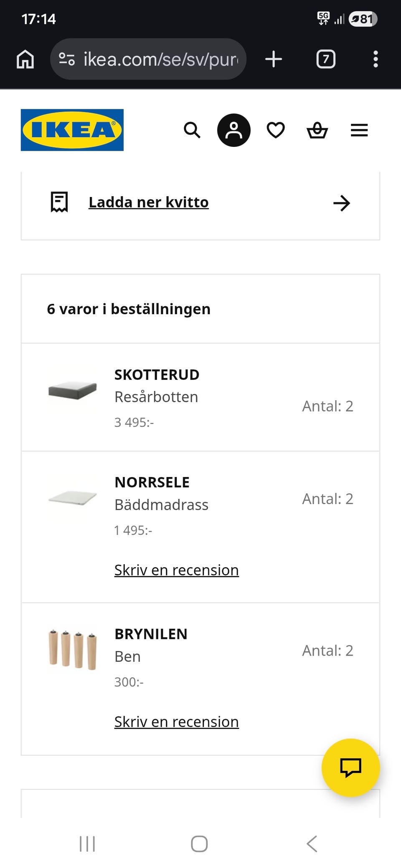Open a new browser tab
The height and width of the screenshot is (868, 401).
(274, 59)
